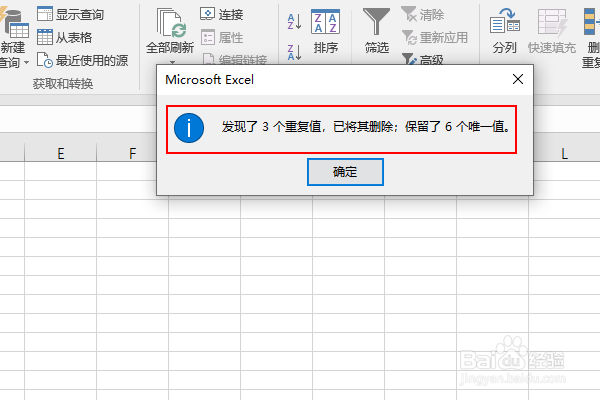Close the Microsoft Excel dialog
Screen dimensions: 600x400
pos(517,79)
